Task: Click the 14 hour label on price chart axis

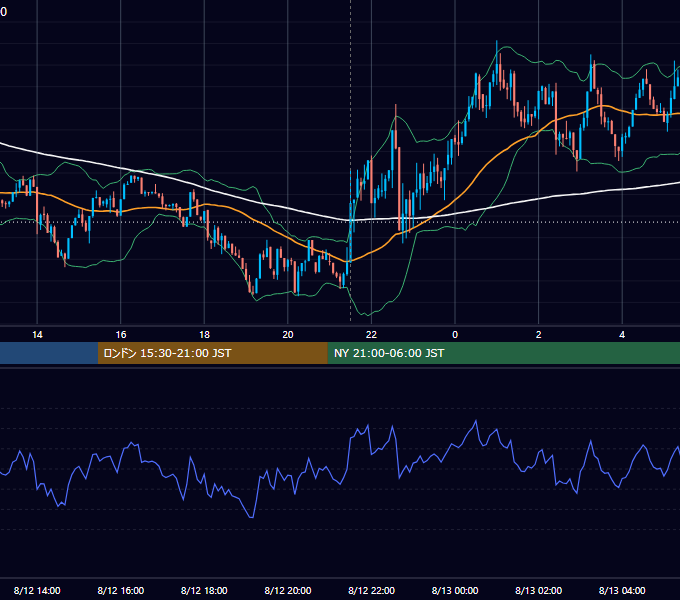Action: [x=37, y=335]
